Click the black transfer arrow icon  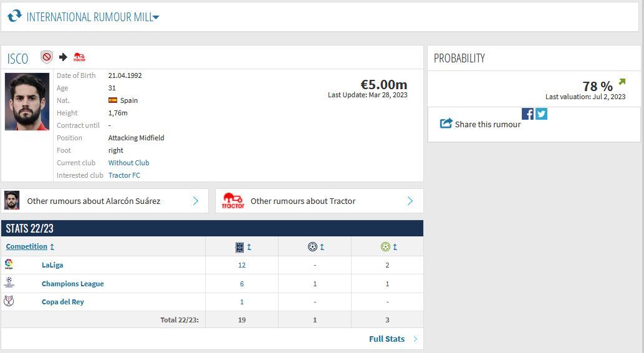coord(63,57)
